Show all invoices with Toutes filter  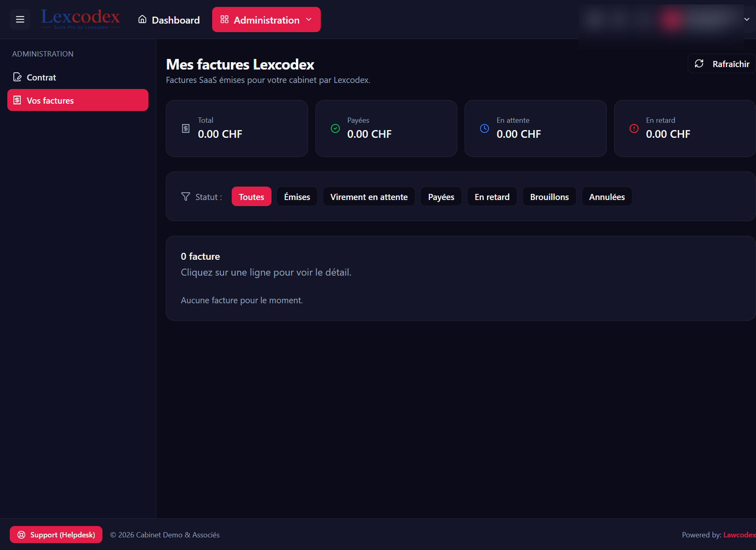coord(252,197)
